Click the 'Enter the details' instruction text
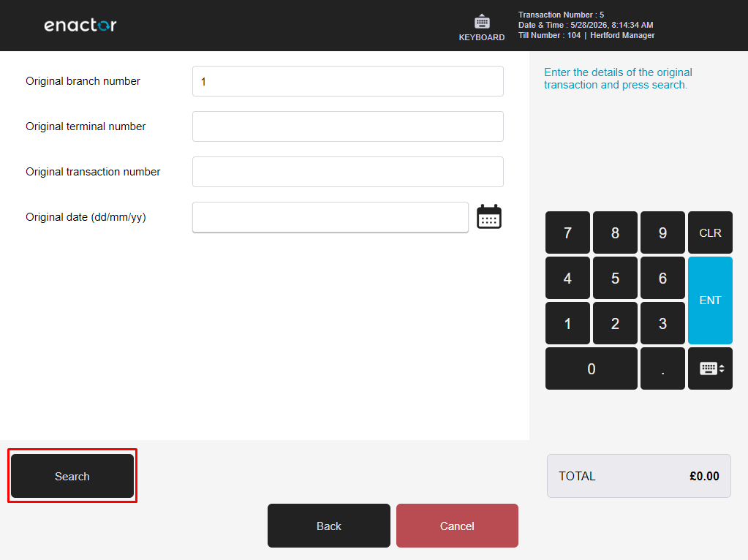The image size is (748, 560). click(x=618, y=78)
